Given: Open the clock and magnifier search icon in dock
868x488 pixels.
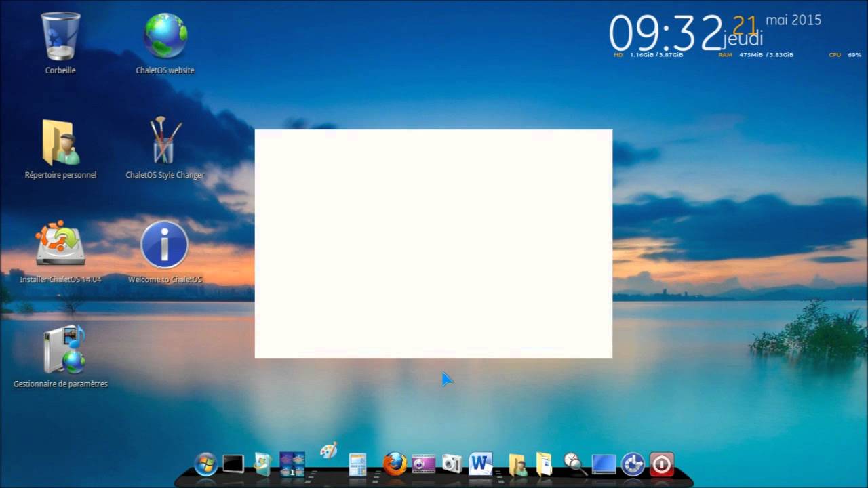Looking at the screenshot, I should (x=575, y=464).
